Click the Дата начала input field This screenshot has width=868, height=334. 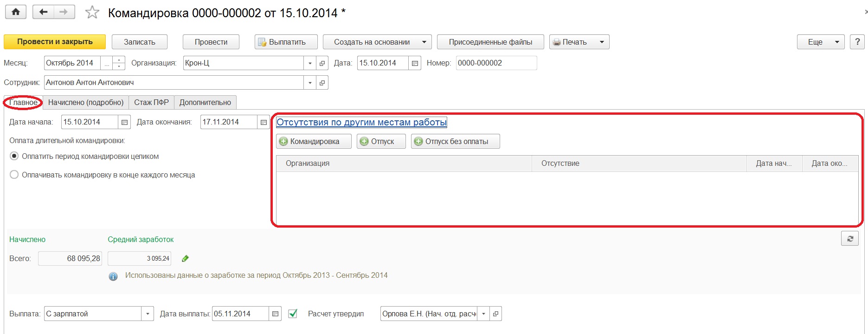[x=90, y=122]
